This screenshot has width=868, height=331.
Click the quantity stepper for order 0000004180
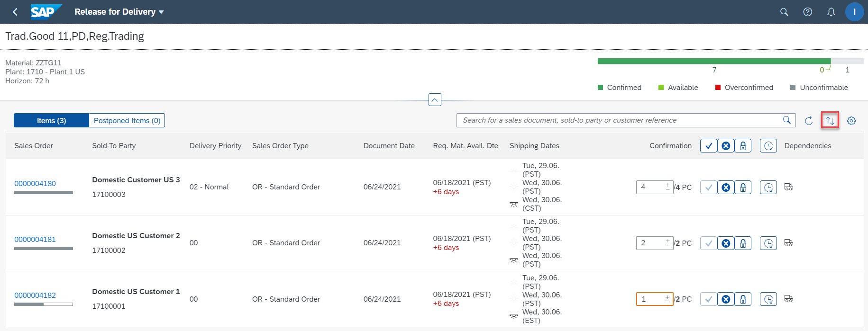(667, 187)
